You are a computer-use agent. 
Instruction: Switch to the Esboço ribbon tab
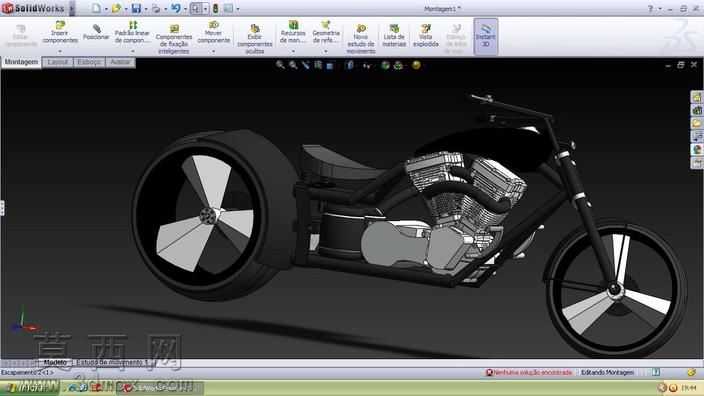(x=89, y=62)
